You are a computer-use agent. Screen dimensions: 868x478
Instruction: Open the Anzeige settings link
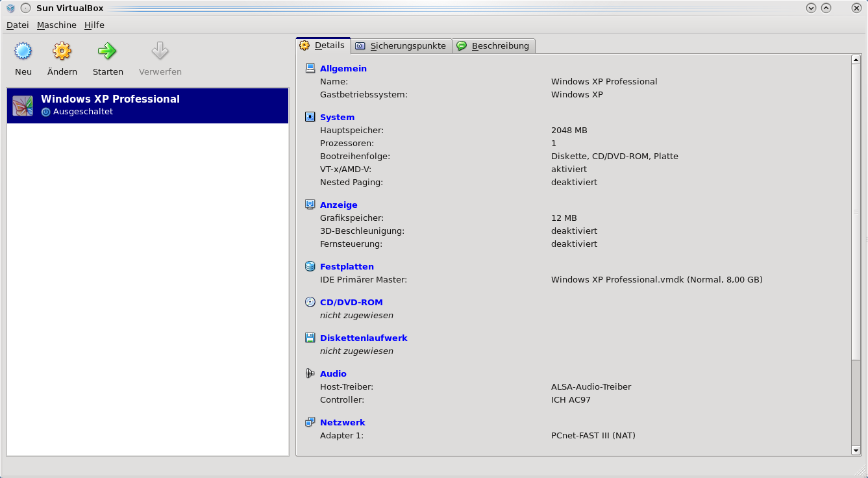[339, 205]
